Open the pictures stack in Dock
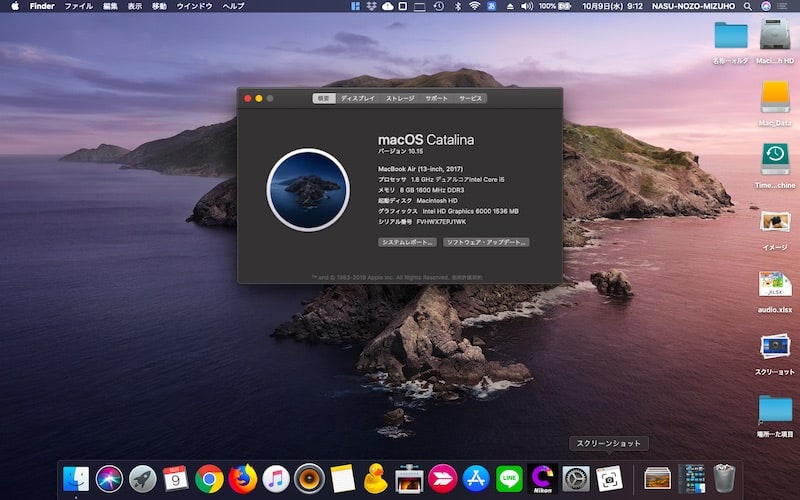This screenshot has width=800, height=500. [658, 479]
